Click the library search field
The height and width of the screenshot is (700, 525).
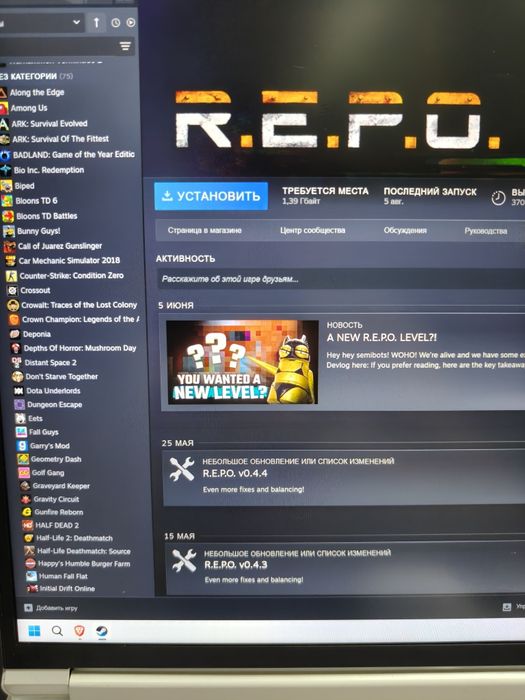click(x=58, y=46)
